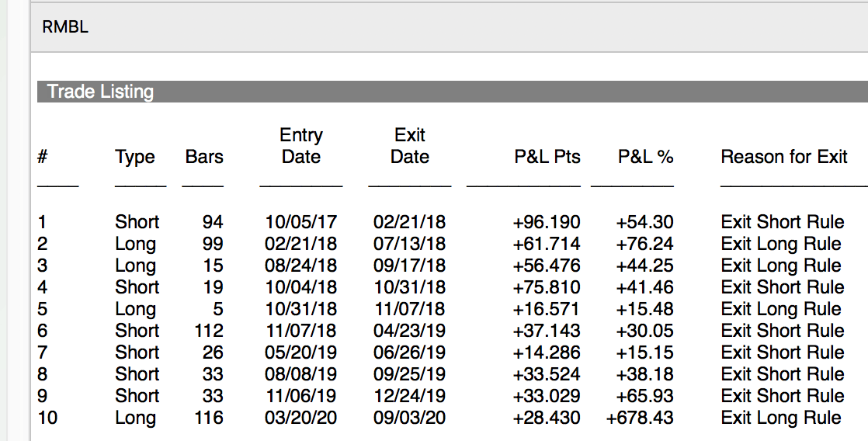
Task: Click the Exit Date column header
Action: tap(410, 145)
